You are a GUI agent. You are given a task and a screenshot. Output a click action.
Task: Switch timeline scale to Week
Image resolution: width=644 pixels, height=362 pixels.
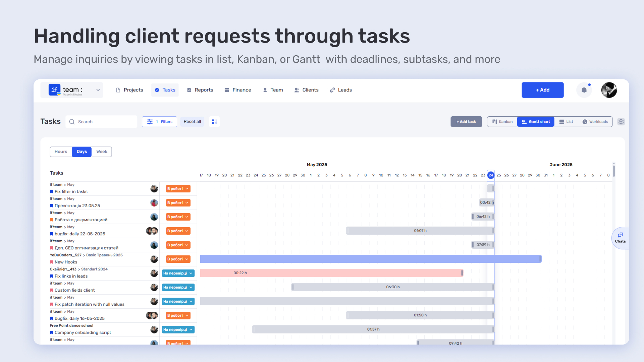102,152
